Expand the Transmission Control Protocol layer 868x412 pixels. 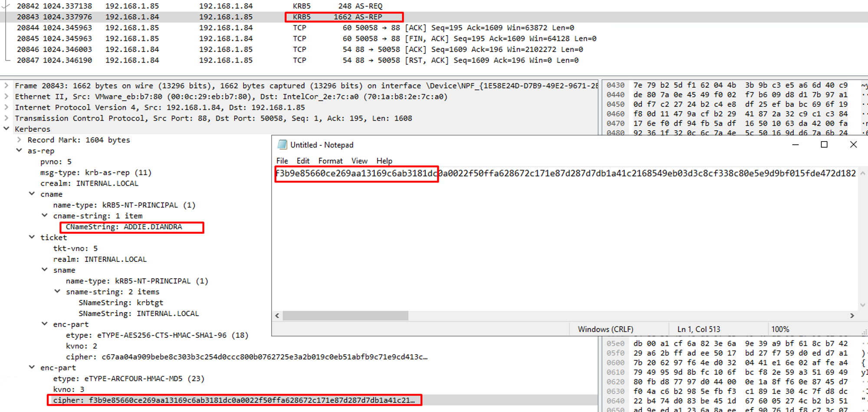(x=7, y=118)
